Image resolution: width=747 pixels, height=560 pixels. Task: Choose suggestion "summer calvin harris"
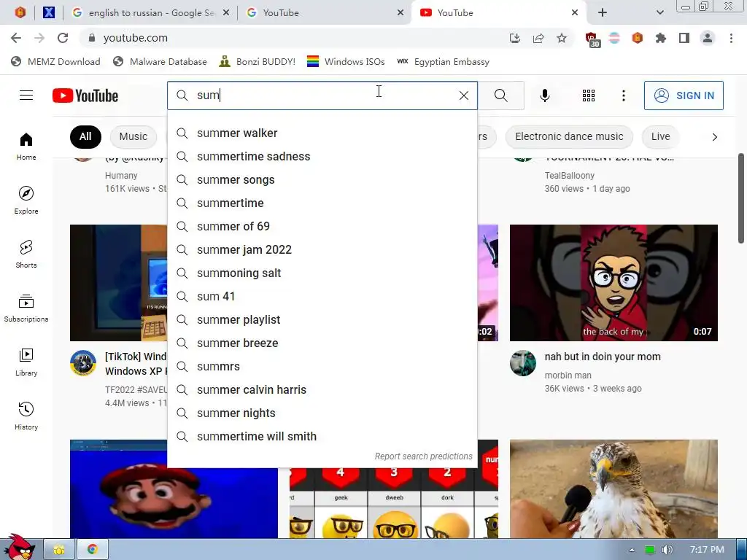tap(322, 389)
